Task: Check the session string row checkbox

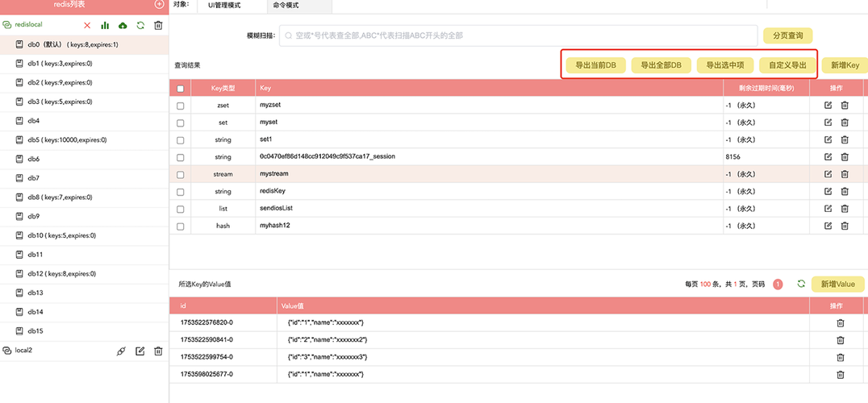Action: tap(180, 157)
